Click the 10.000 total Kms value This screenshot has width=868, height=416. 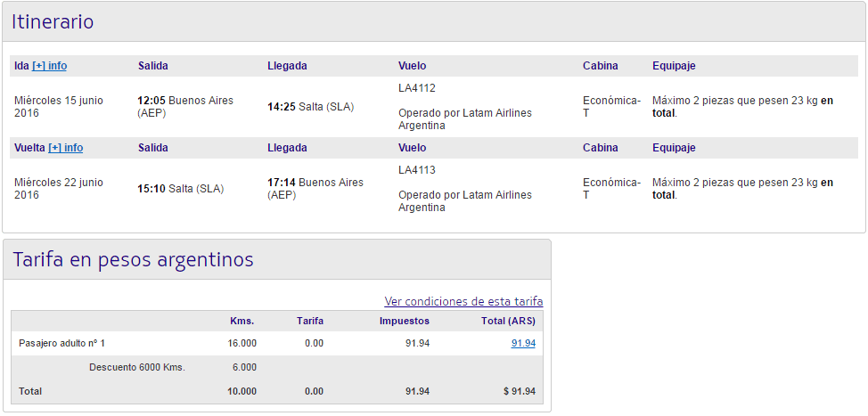pyautogui.click(x=242, y=391)
